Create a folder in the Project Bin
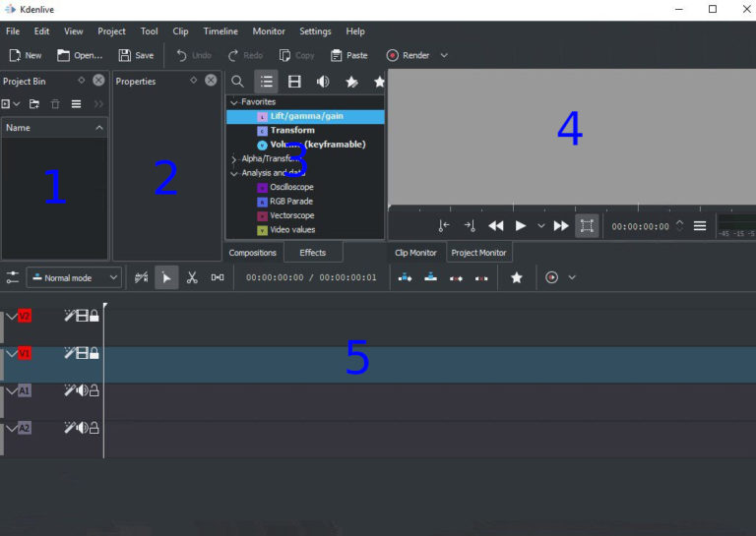This screenshot has height=536, width=756. [x=34, y=104]
